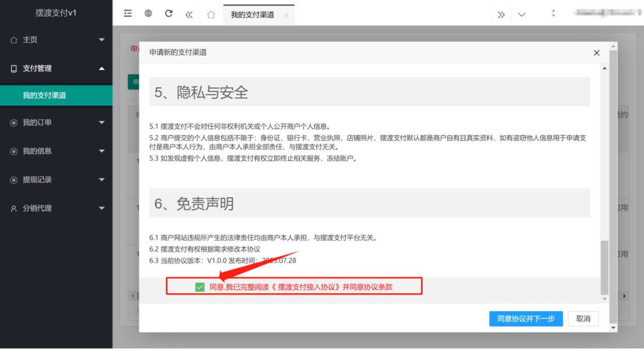The height and width of the screenshot is (349, 644).
Task: Toggle the agreement consent checkbox
Action: [x=200, y=287]
